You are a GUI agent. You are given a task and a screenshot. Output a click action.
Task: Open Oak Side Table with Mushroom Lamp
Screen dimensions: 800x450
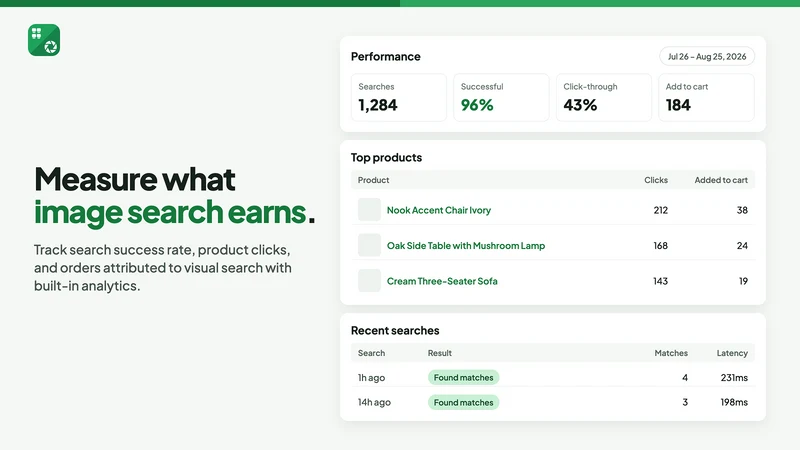click(466, 246)
